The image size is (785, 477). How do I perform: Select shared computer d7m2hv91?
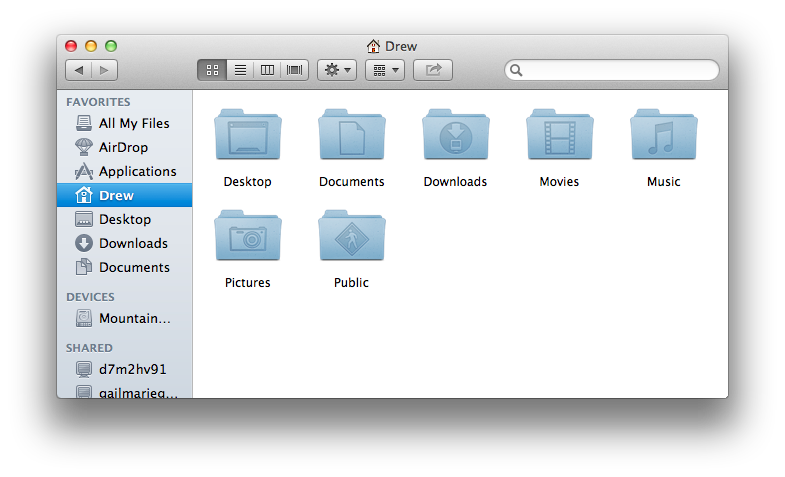point(124,369)
